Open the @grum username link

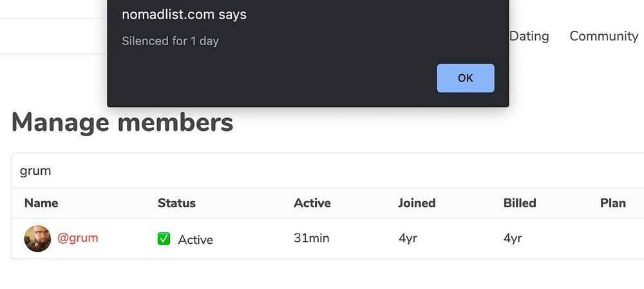click(x=78, y=238)
